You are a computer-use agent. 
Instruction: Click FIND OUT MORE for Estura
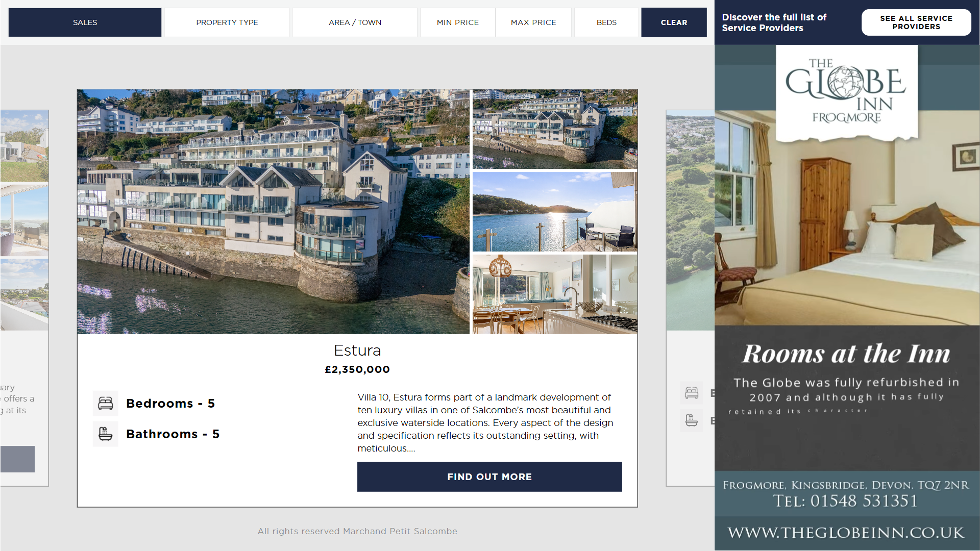489,477
